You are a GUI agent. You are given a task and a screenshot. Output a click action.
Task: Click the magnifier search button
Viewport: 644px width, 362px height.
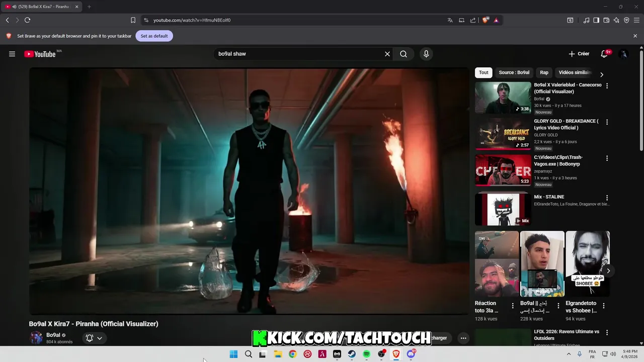pyautogui.click(x=404, y=54)
